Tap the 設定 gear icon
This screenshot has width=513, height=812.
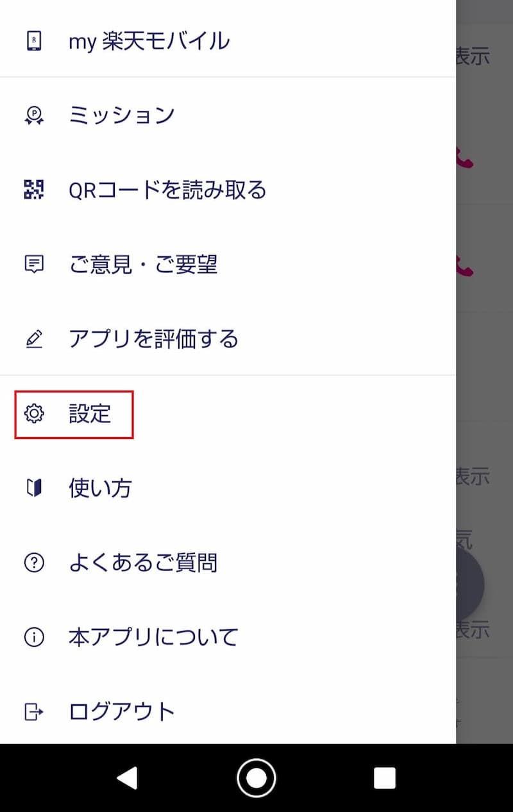point(33,414)
